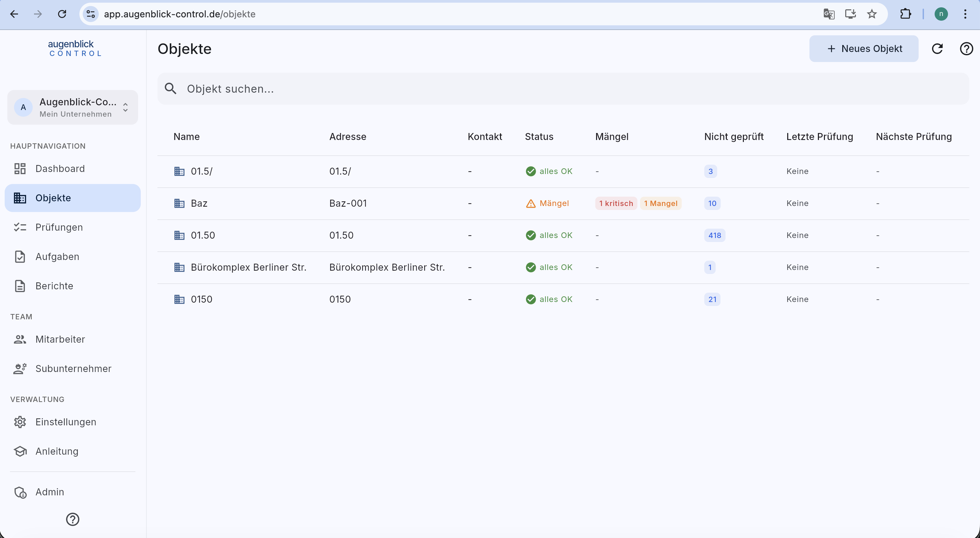Click the Google Translate icon in address bar

[829, 14]
